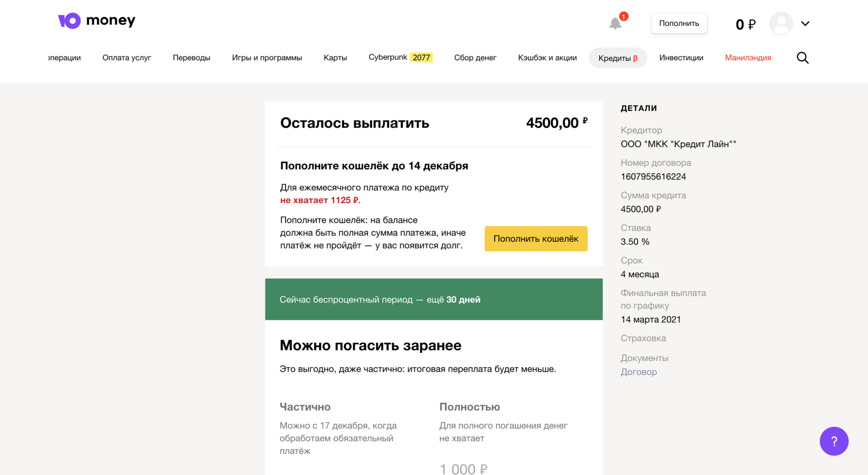Click the profile avatar icon
This screenshot has height=475, width=868.
tap(781, 23)
